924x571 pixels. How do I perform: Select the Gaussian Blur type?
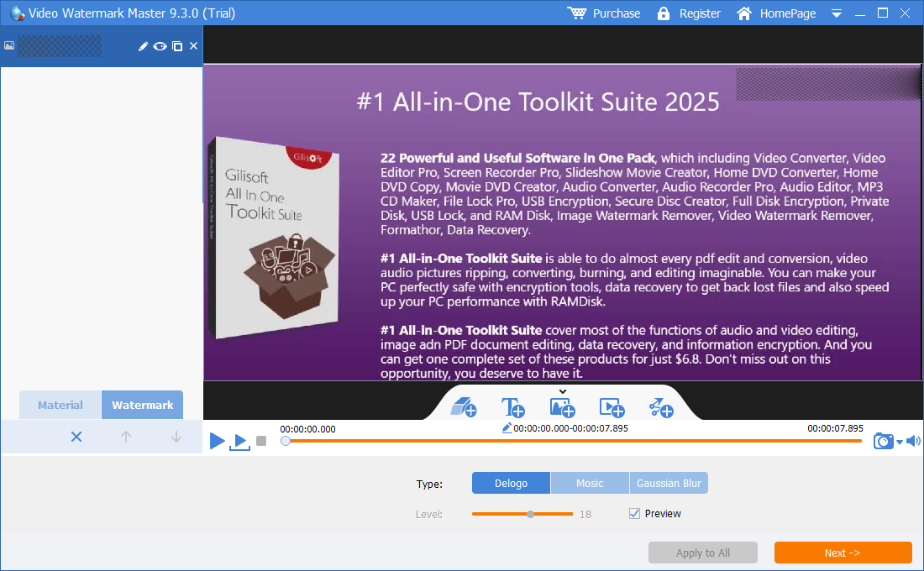pos(669,483)
